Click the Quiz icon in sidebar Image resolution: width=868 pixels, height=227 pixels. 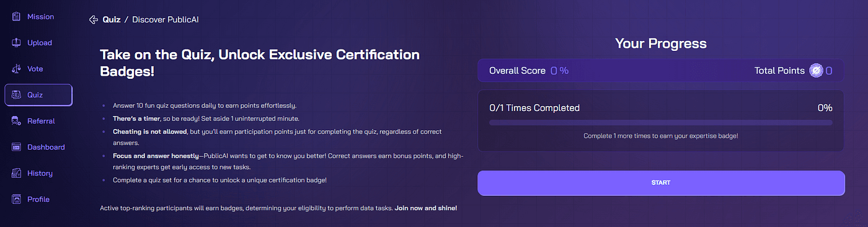pos(16,95)
